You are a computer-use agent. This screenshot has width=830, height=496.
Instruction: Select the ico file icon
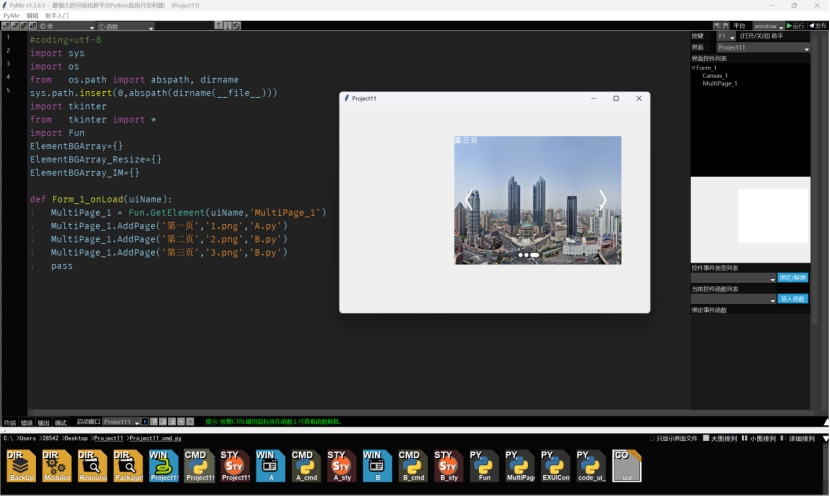tap(627, 466)
